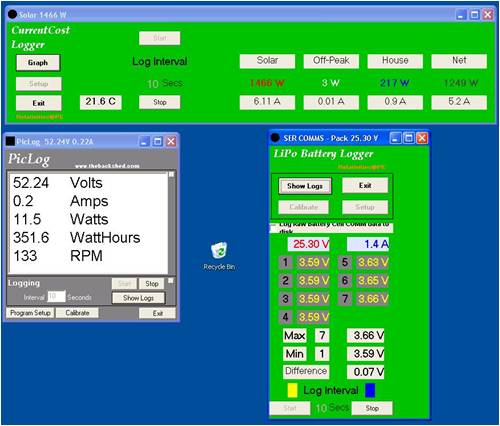Maximize the PicLog window

click(158, 142)
